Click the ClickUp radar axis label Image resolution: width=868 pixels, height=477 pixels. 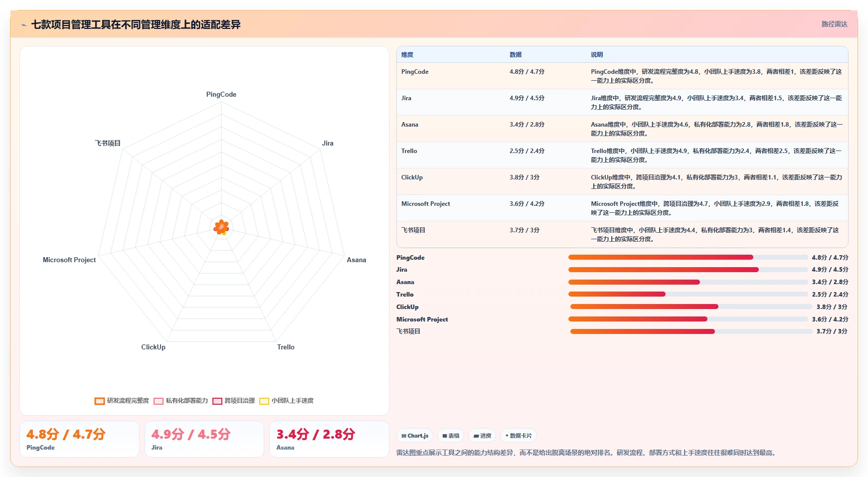tap(153, 347)
